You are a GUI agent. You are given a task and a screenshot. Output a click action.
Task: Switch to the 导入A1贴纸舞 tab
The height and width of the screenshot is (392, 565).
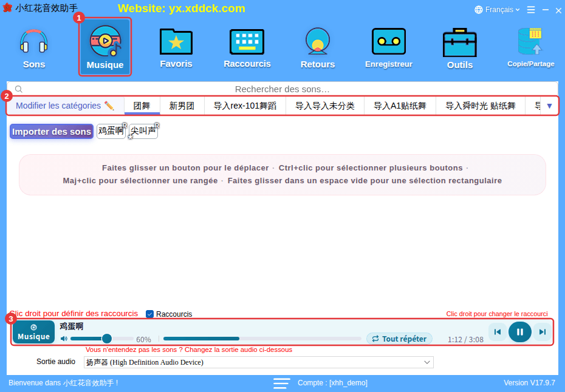[400, 106]
